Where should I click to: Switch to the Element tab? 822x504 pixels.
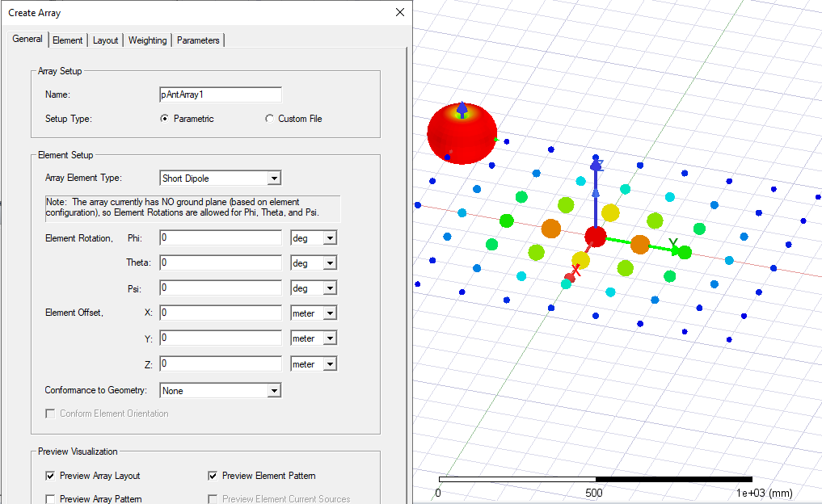68,39
